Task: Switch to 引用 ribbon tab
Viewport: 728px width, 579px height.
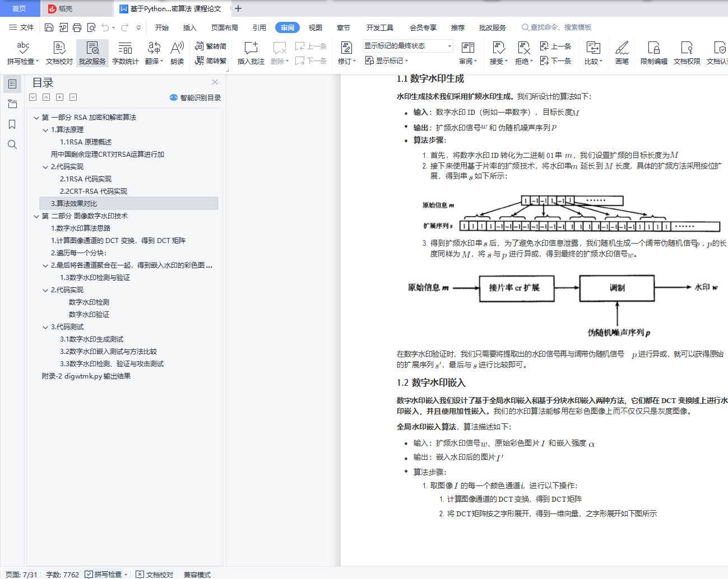Action: 259,27
